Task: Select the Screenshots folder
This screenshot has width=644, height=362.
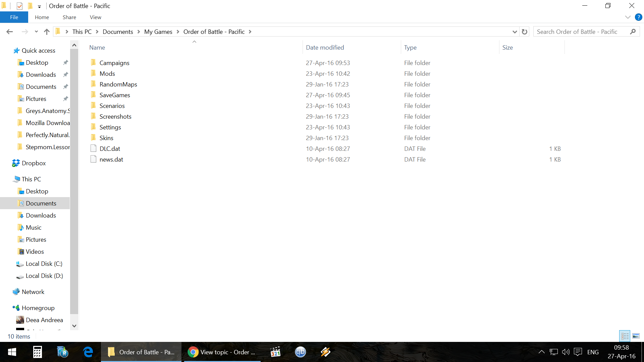Action: coord(115,116)
